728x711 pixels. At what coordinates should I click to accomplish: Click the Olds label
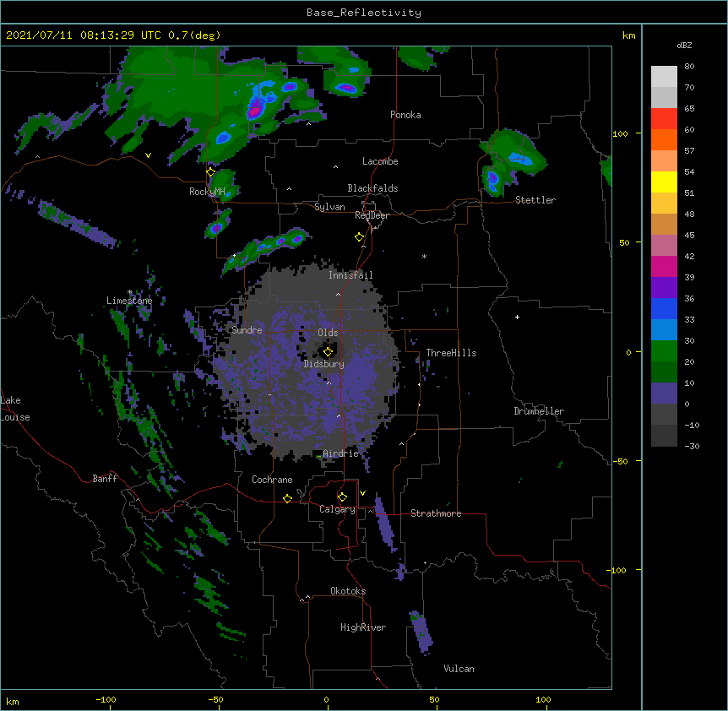[x=328, y=333]
